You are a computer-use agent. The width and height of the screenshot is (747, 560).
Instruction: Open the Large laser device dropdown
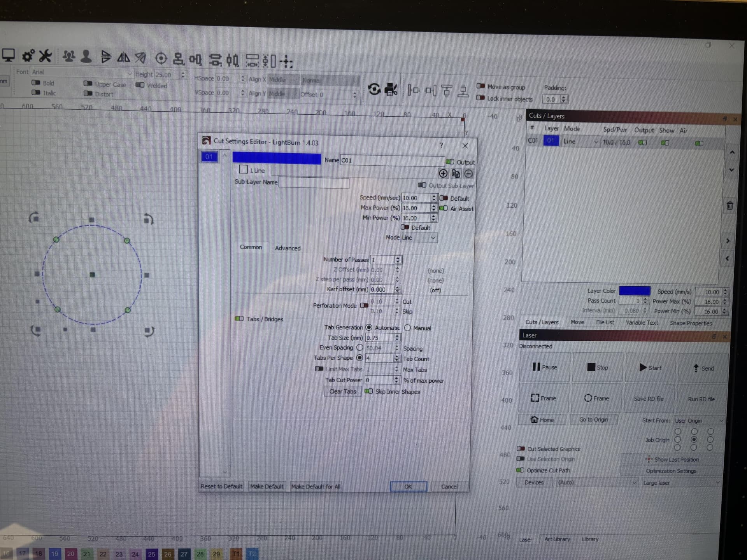pos(681,483)
